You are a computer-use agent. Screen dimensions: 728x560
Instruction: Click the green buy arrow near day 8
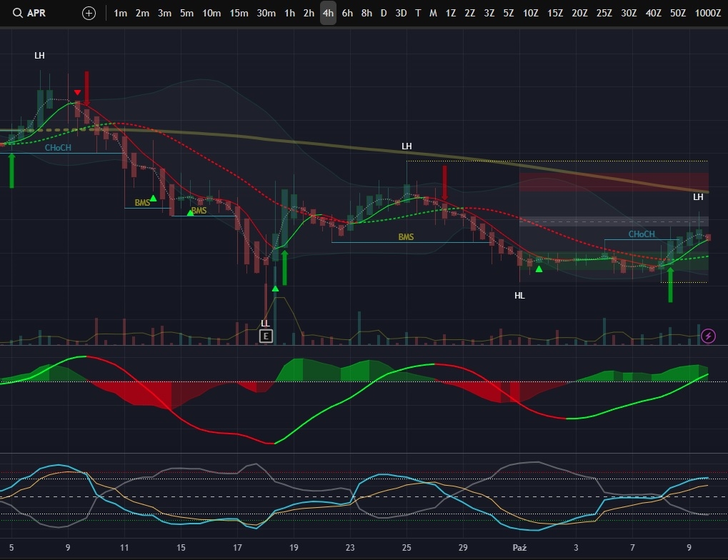[670, 284]
